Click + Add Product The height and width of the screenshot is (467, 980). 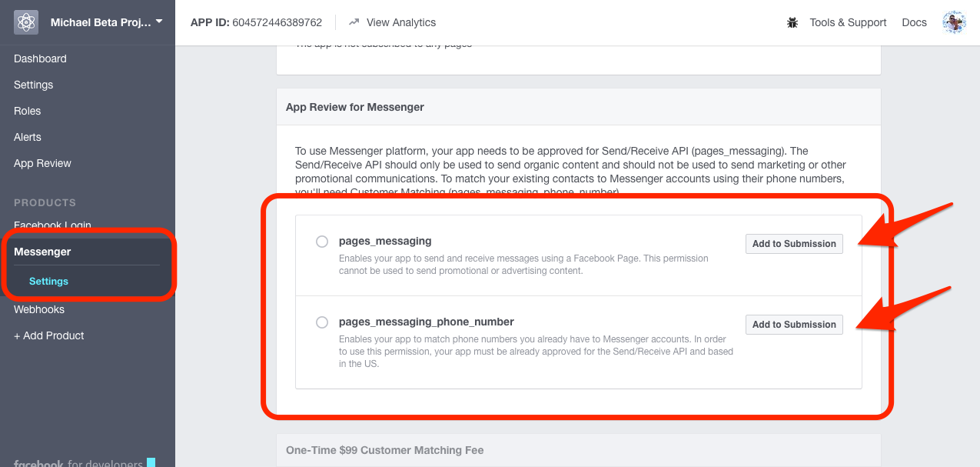pyautogui.click(x=48, y=335)
